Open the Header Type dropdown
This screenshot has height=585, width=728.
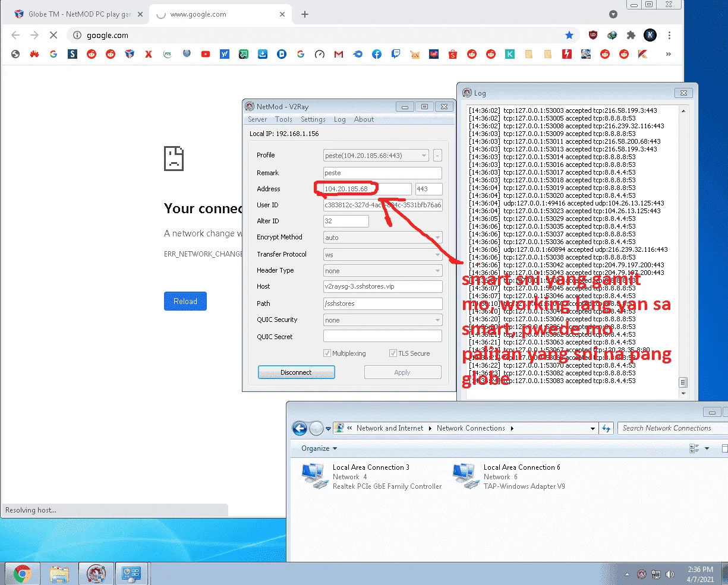point(383,271)
